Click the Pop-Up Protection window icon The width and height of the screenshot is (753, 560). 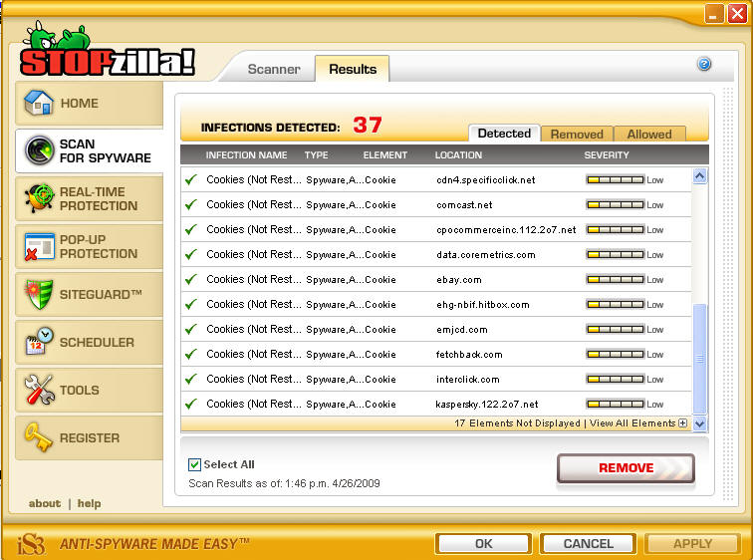point(39,246)
